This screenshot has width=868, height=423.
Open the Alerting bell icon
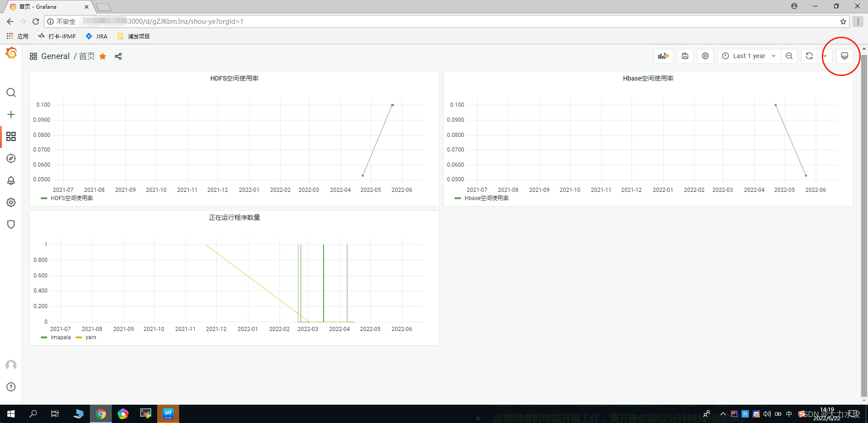tap(11, 180)
